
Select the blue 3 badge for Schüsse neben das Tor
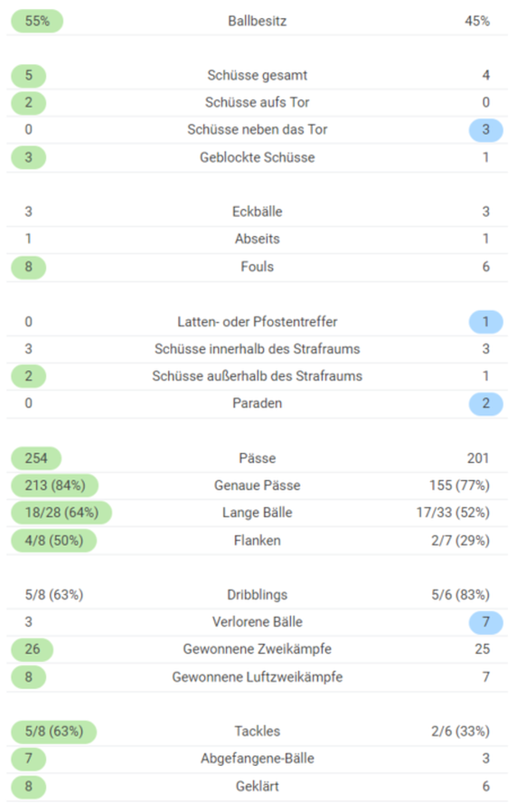click(x=485, y=129)
